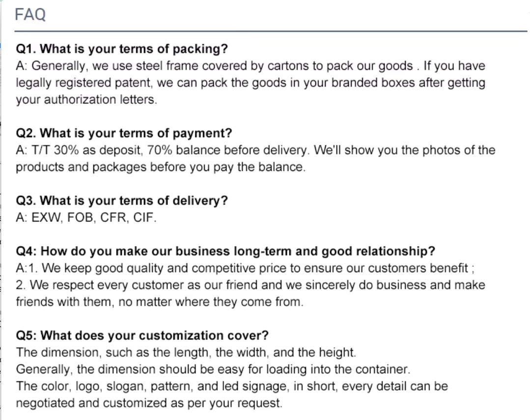
Task: Select the Q2 terms of payment question
Action: (x=124, y=133)
